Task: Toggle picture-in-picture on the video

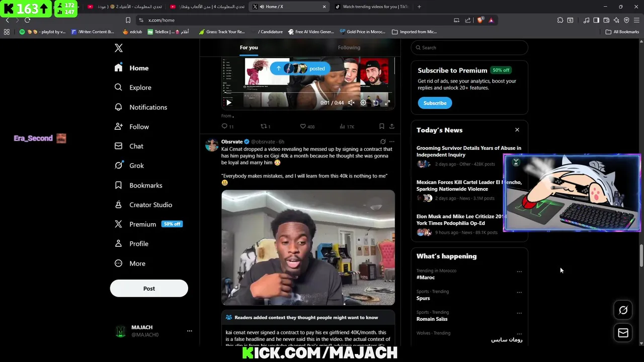Action: click(375, 103)
